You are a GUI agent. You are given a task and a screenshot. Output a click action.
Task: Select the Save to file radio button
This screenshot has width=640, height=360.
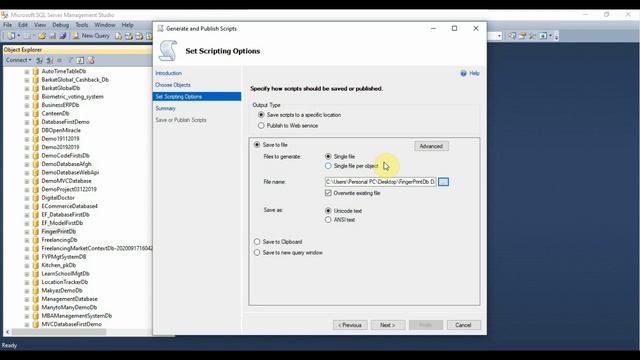pyautogui.click(x=257, y=145)
